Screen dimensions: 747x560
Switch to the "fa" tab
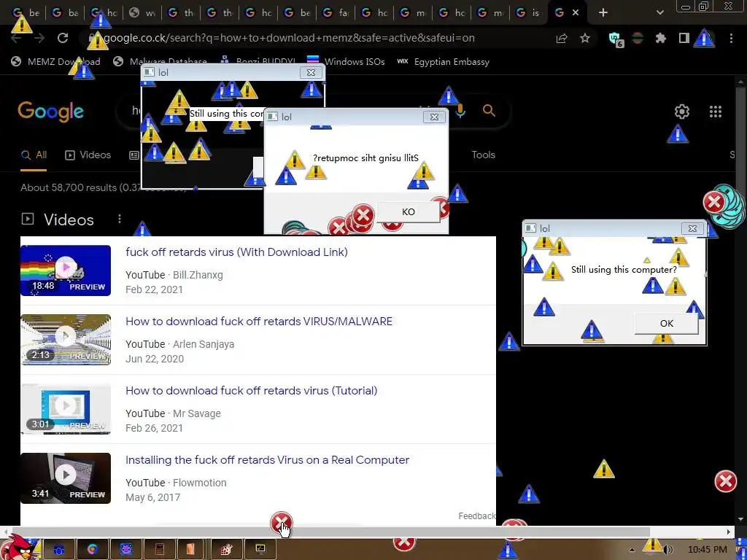tap(336, 13)
